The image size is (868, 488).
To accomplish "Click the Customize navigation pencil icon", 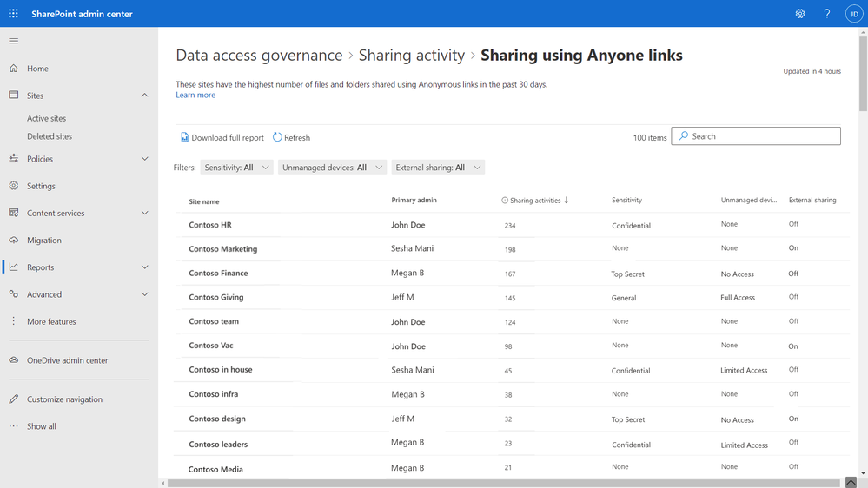I will tap(14, 399).
